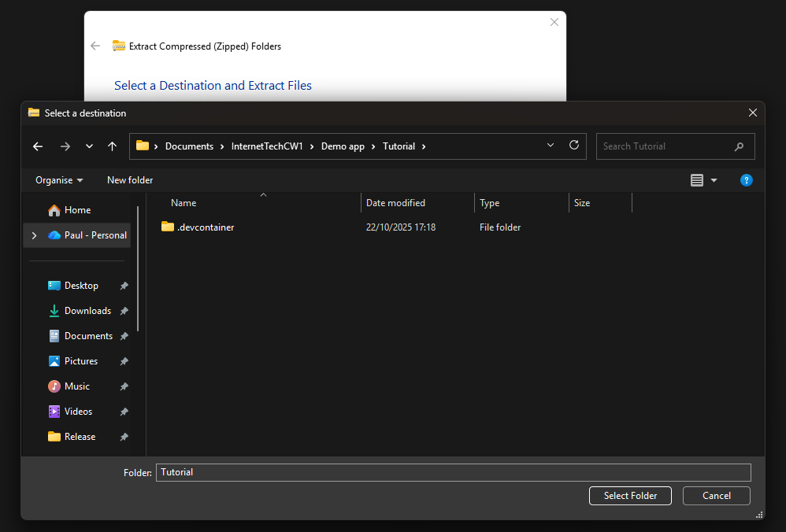Click the Cancel button

pos(716,496)
